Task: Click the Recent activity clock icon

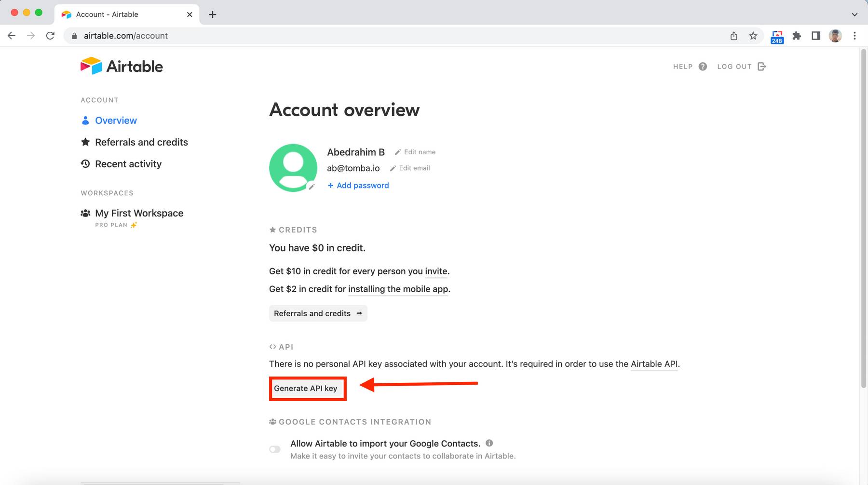Action: [x=85, y=164]
